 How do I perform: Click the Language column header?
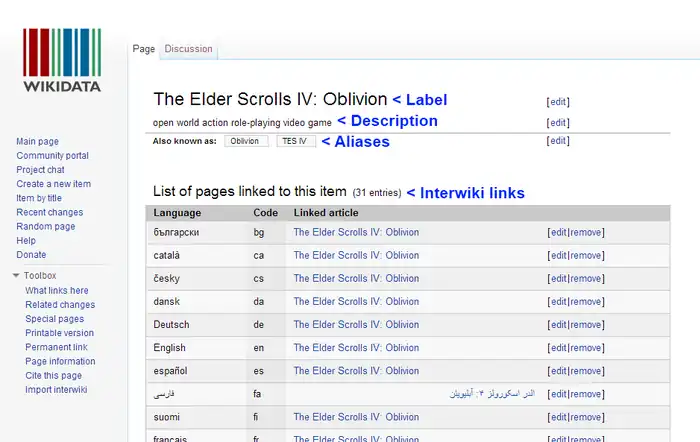[177, 213]
